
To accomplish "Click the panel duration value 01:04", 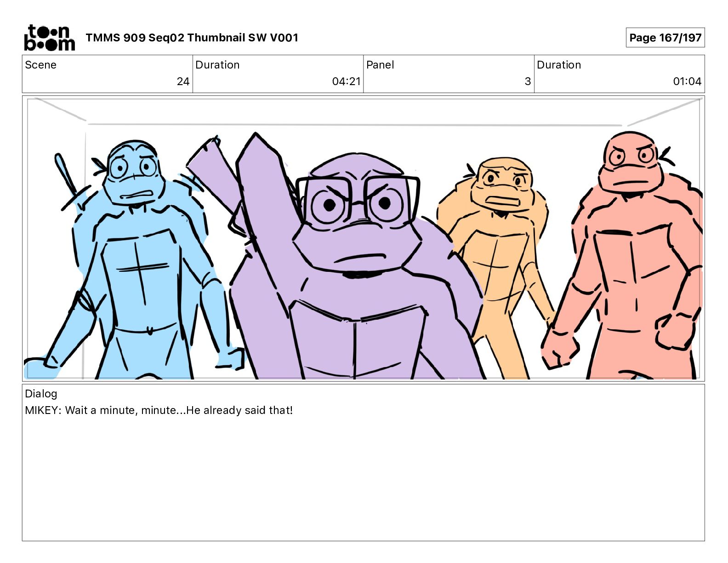I will (x=687, y=81).
